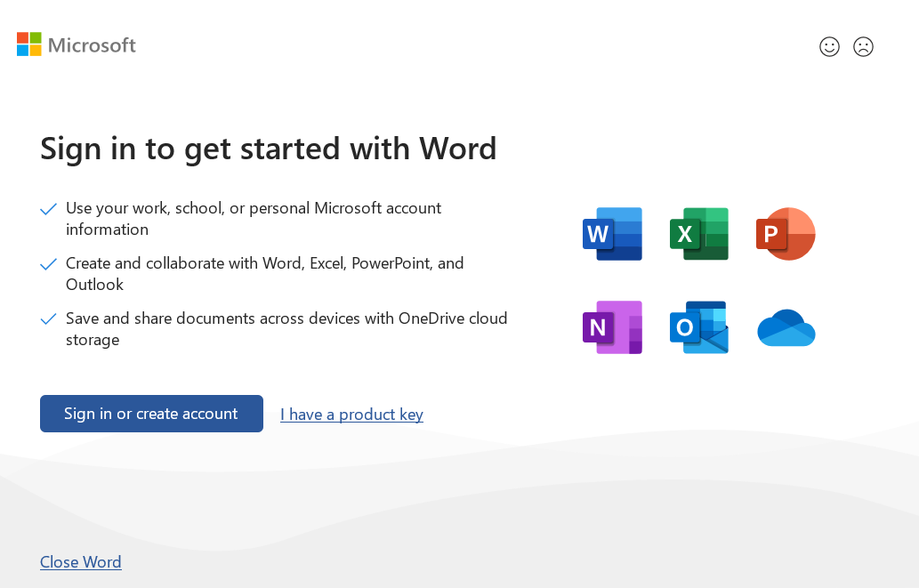Click the Outlook app icon
This screenshot has height=588, width=919.
[699, 327]
